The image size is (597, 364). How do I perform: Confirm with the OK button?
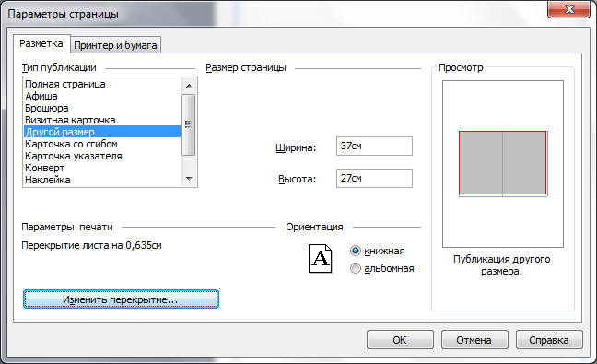tap(400, 340)
